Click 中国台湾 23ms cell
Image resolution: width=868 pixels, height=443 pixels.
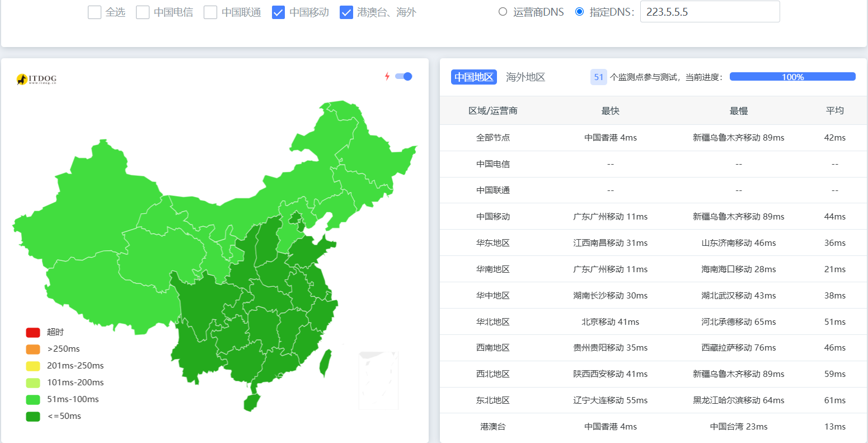739,427
